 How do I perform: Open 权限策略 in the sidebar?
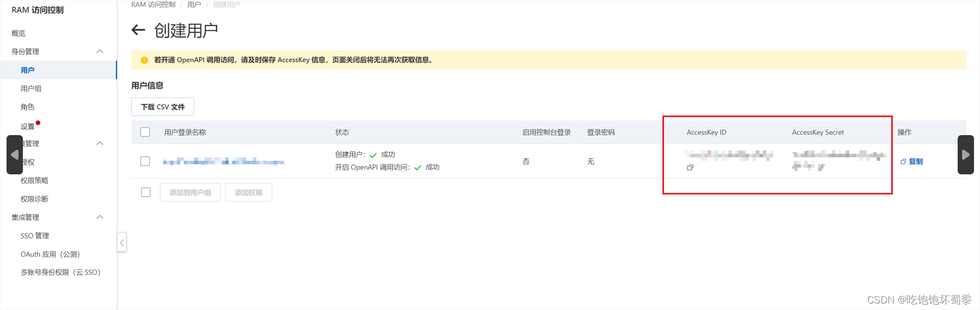(x=34, y=180)
